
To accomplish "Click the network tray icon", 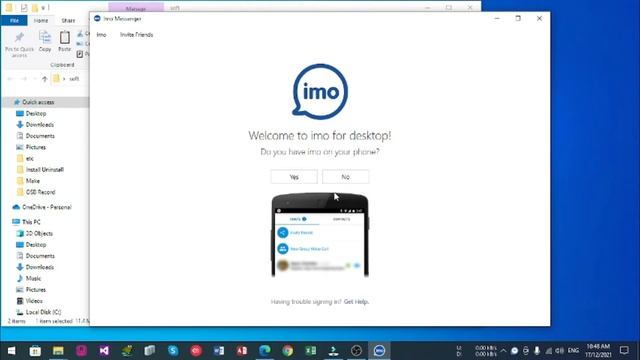I will pyautogui.click(x=549, y=351).
